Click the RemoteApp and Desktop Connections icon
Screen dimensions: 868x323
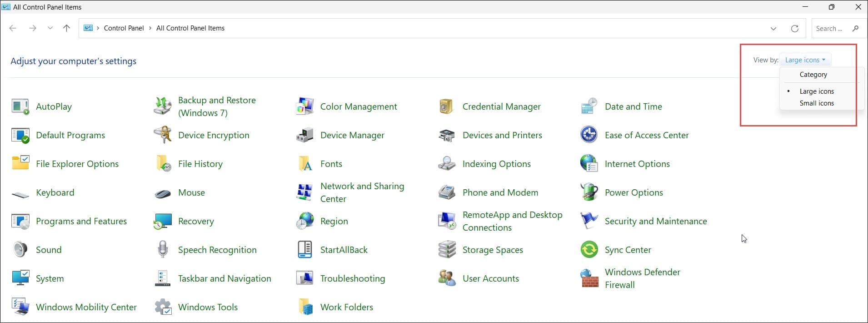[447, 221]
